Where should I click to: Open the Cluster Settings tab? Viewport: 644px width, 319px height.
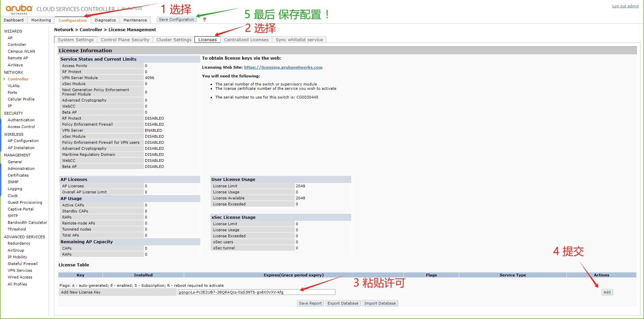pos(174,40)
